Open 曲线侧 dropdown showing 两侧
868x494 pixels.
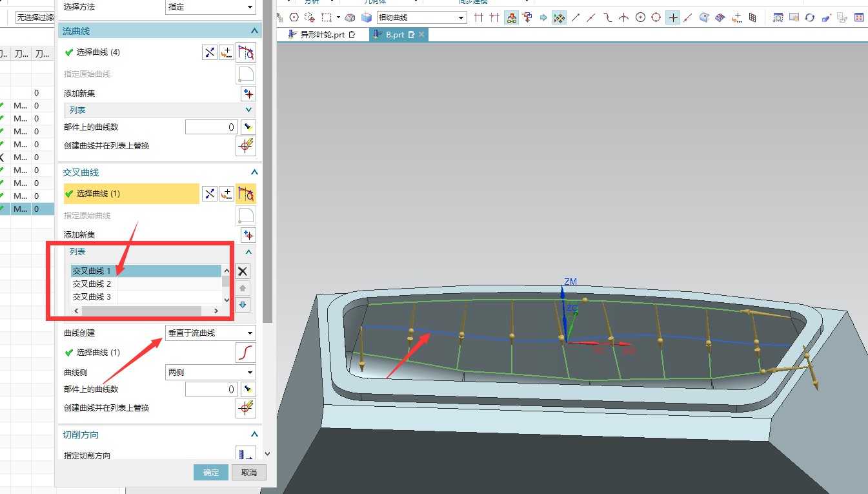tap(210, 373)
